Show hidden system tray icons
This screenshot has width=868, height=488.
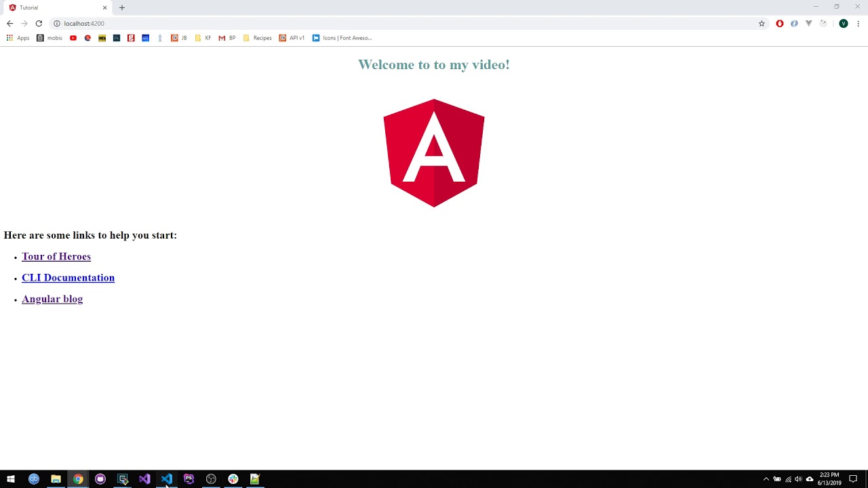click(766, 479)
